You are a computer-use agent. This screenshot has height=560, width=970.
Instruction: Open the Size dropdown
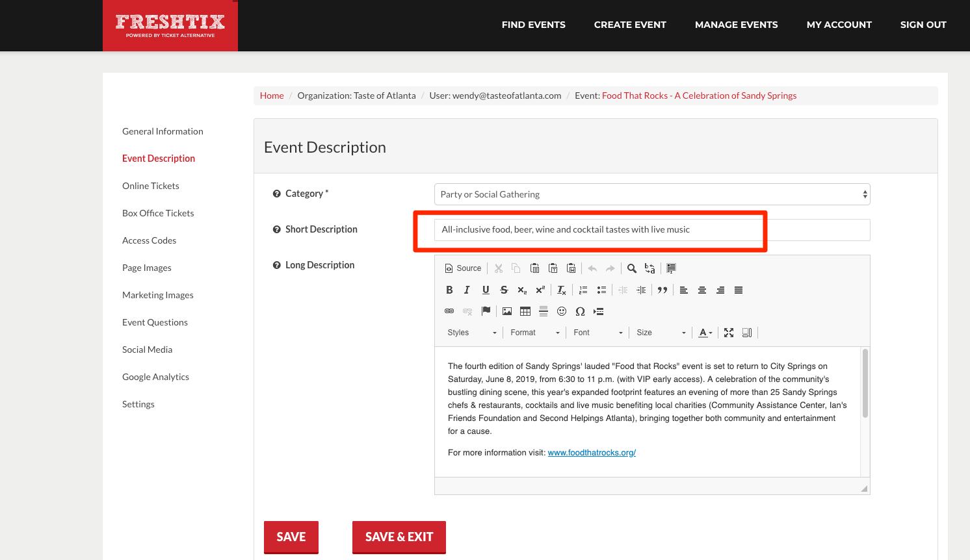tap(661, 333)
